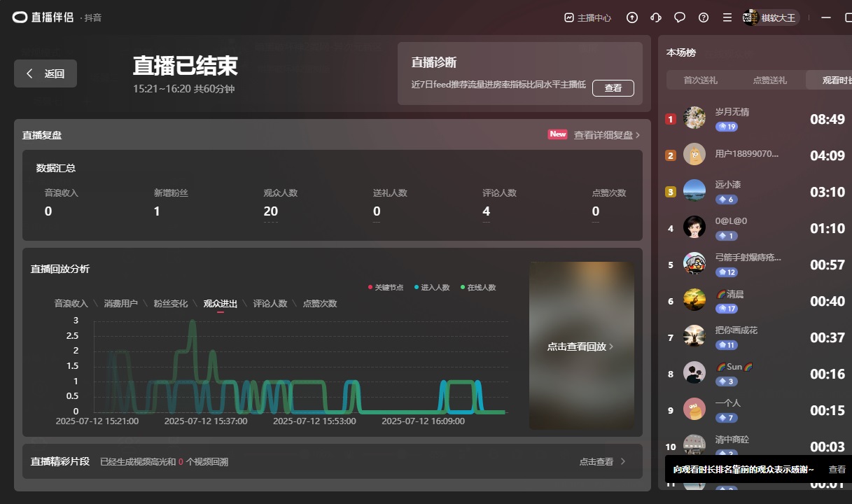Viewport: 852px width, 504px height.
Task: Click watch time 04:09 for 用户18899070
Action: coord(827,156)
